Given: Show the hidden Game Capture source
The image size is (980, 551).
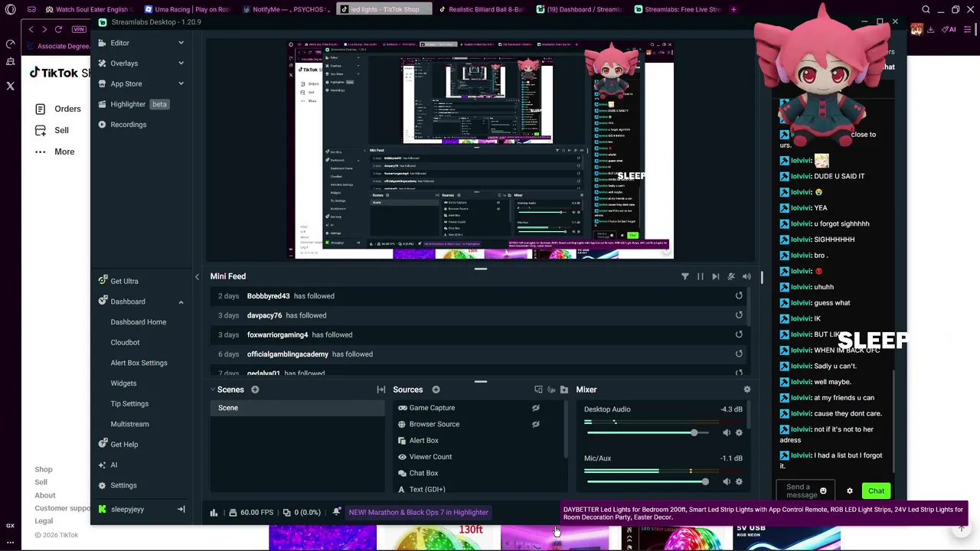Looking at the screenshot, I should point(536,408).
